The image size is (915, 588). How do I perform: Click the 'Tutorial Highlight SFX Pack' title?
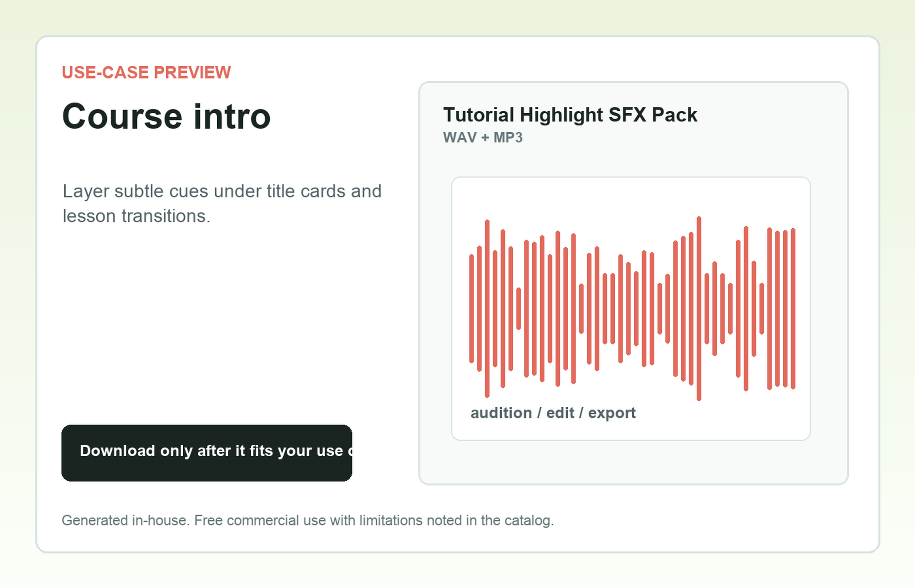click(x=570, y=115)
